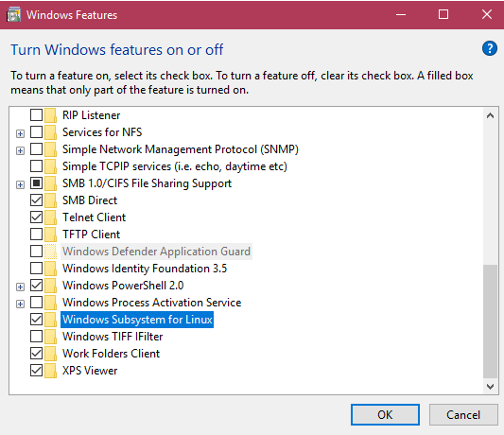The width and height of the screenshot is (504, 435).
Task: Select the XPS Viewer label
Action: coord(90,371)
